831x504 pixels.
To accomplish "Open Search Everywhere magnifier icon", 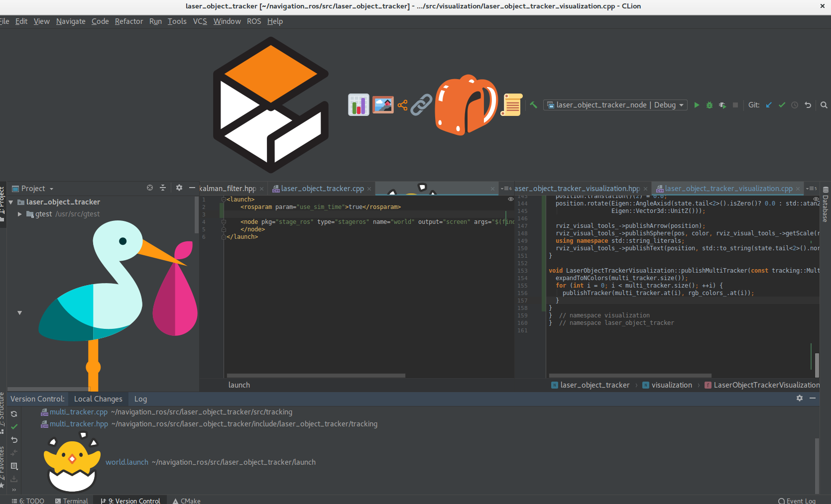I will pyautogui.click(x=824, y=105).
